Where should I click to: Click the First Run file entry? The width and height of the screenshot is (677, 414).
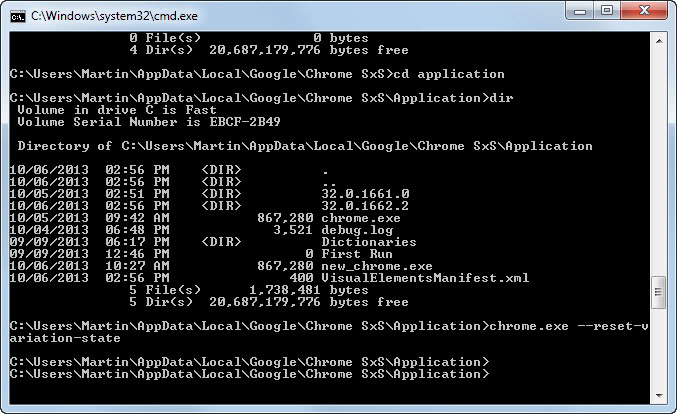pyautogui.click(x=357, y=254)
